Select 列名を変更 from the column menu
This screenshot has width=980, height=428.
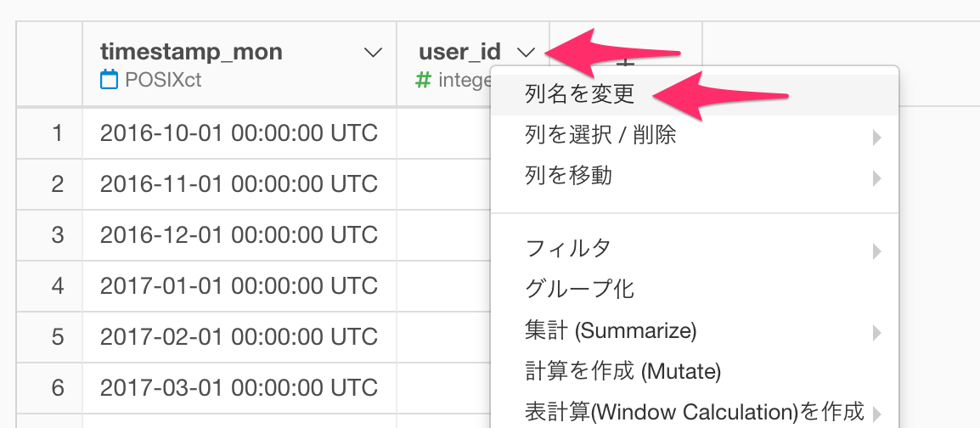pos(695,95)
